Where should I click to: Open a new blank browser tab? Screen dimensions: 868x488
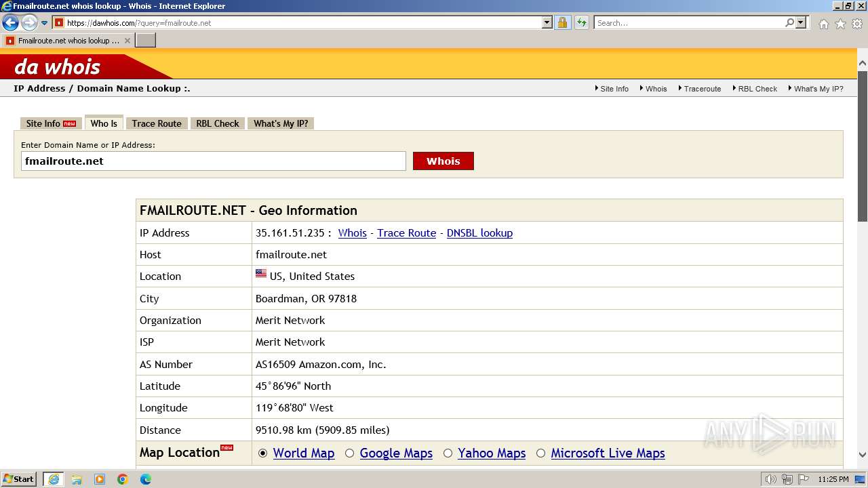(x=146, y=41)
